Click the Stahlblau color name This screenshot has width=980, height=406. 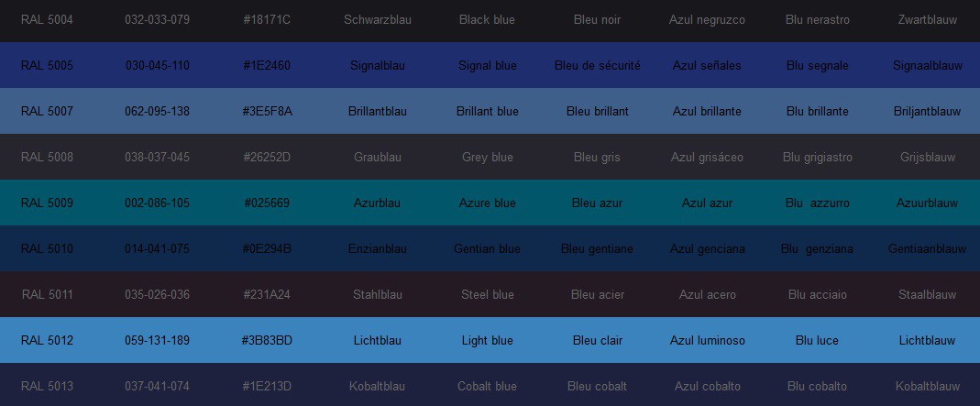[x=378, y=295]
